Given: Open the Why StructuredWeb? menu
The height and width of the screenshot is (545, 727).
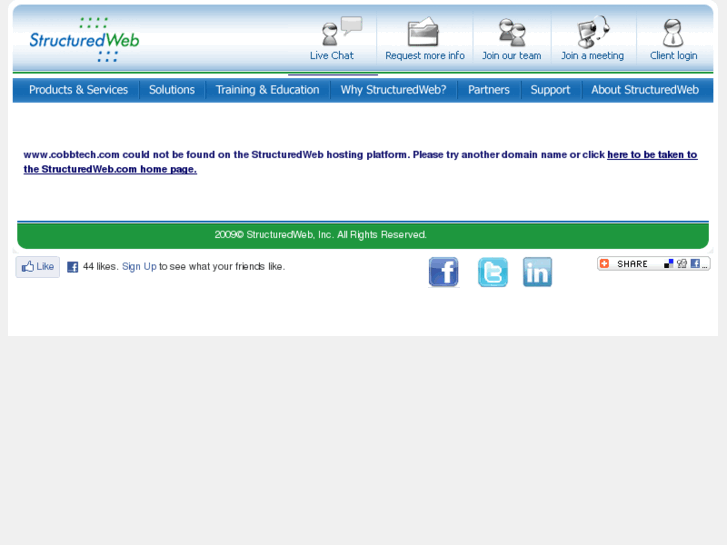Looking at the screenshot, I should pyautogui.click(x=393, y=90).
